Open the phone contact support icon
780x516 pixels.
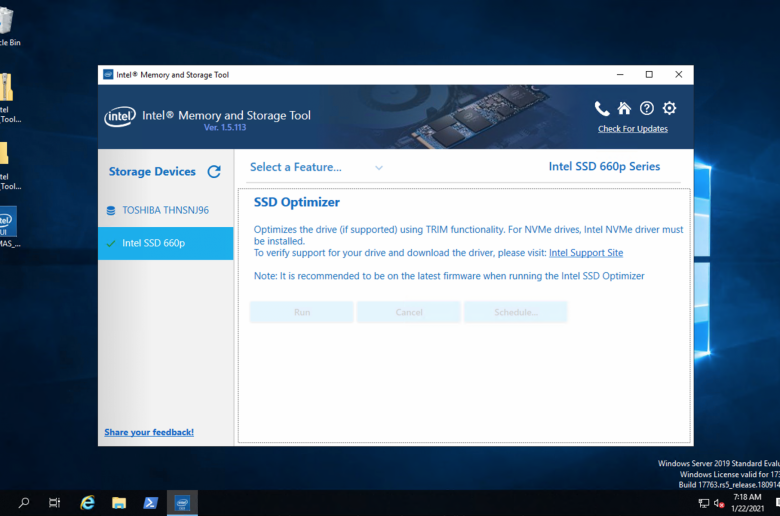coord(601,108)
